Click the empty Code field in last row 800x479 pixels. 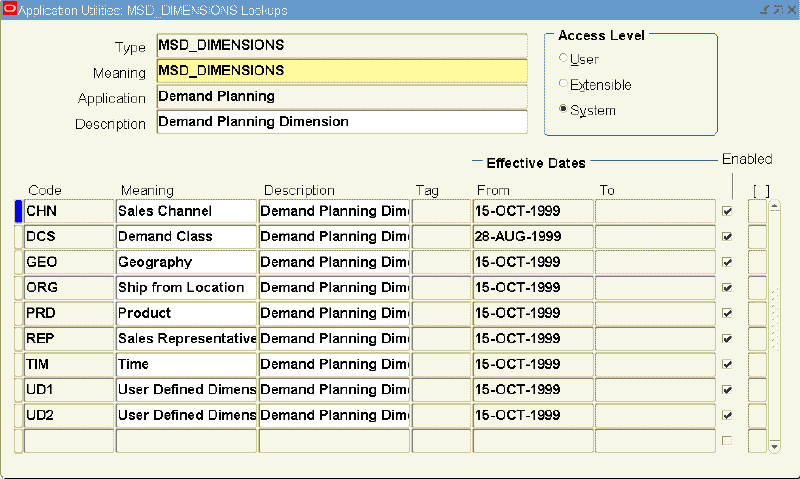(69, 441)
